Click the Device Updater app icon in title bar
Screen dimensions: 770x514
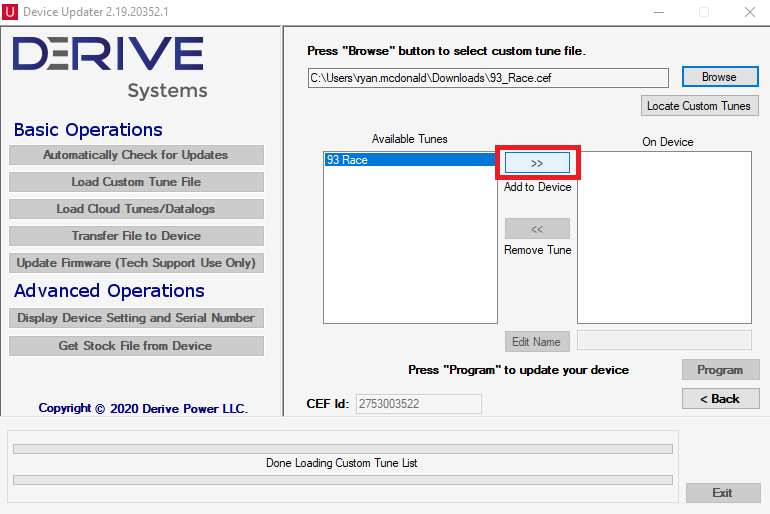(9, 11)
